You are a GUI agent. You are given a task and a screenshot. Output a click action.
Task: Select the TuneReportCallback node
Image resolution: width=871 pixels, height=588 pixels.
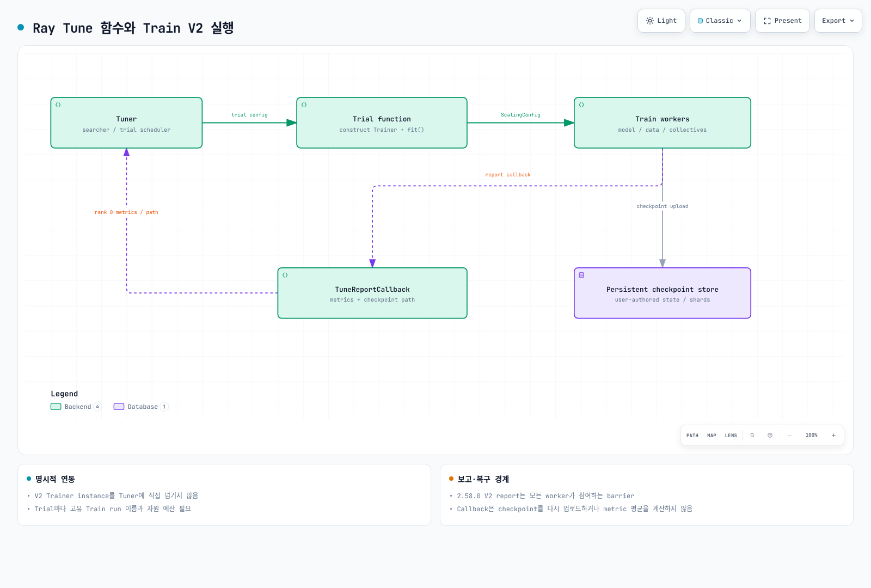click(x=372, y=293)
